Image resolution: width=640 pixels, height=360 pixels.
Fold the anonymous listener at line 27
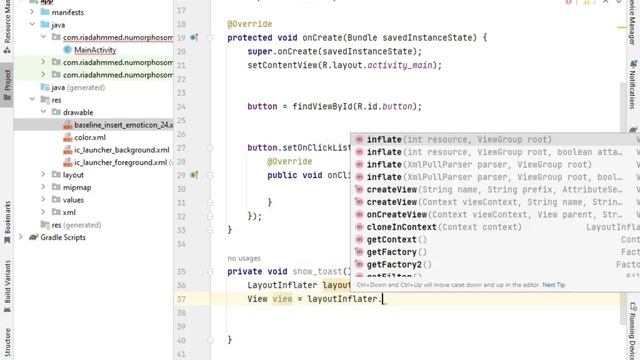210,148
